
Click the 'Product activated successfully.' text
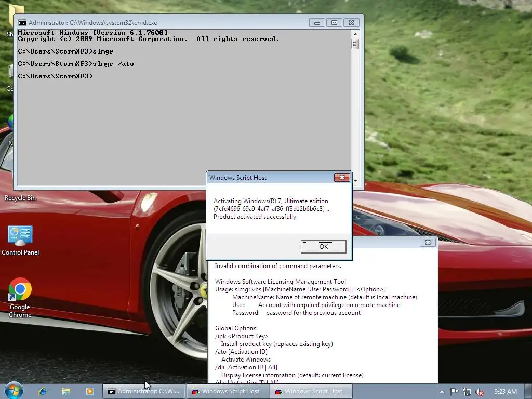tap(256, 217)
